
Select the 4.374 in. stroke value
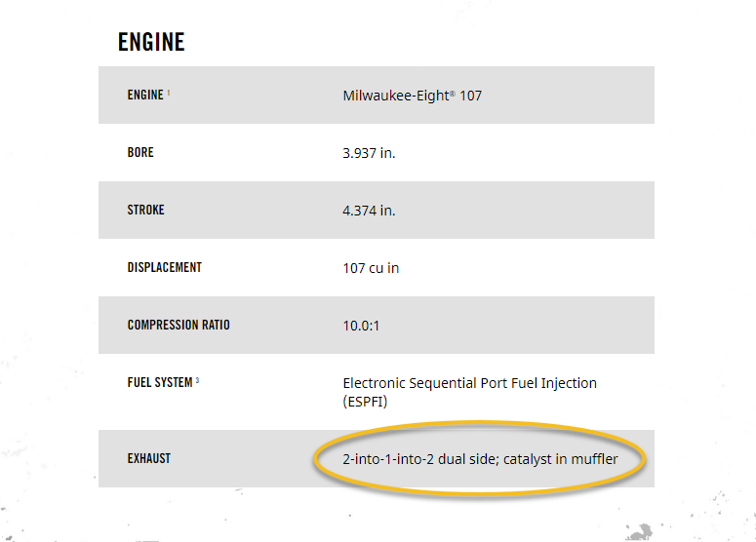[369, 212]
